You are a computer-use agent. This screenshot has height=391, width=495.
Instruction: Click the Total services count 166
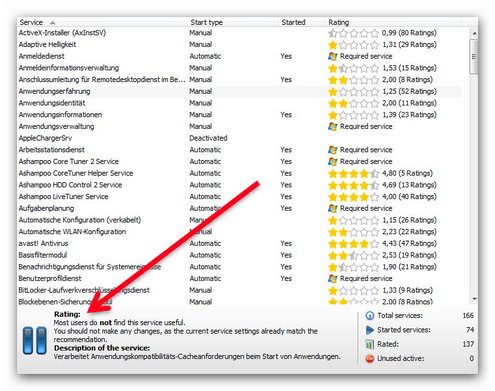pyautogui.click(x=468, y=315)
